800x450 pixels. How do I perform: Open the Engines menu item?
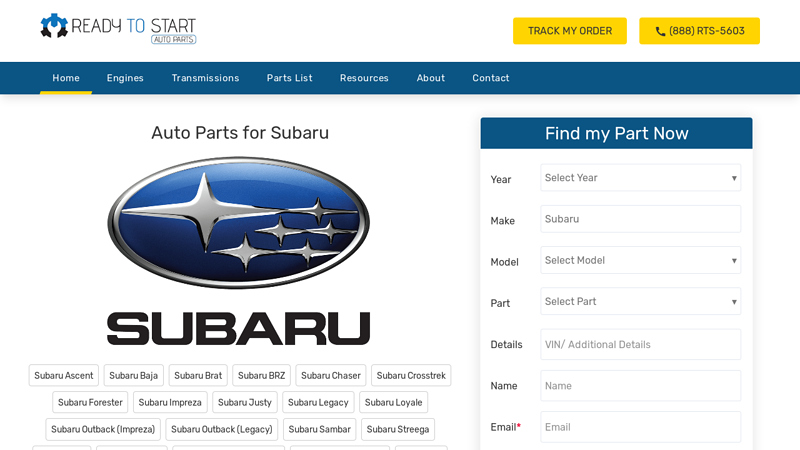coord(125,78)
